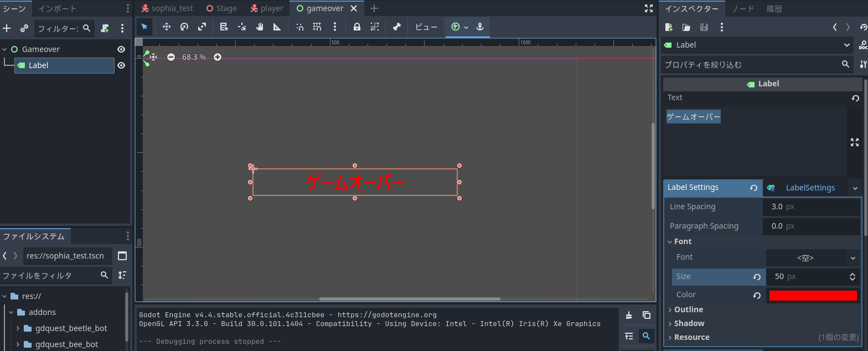Activate the Select Mode arrow tool
This screenshot has height=351, width=868.
144,27
